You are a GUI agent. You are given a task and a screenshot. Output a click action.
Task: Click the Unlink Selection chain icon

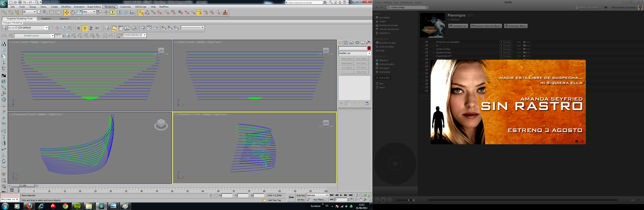[x=11, y=12]
